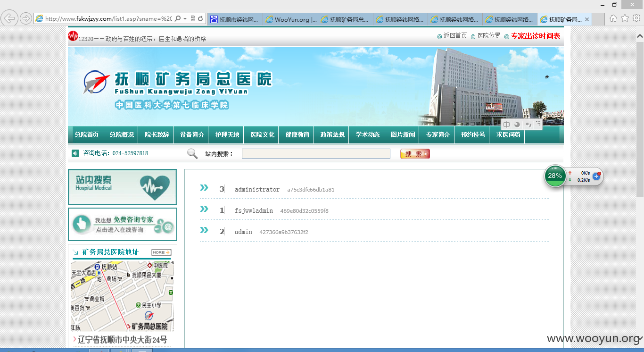Click the arrow bullet before admin 427366 row
Image resolution: width=644 pixels, height=352 pixels.
[204, 230]
